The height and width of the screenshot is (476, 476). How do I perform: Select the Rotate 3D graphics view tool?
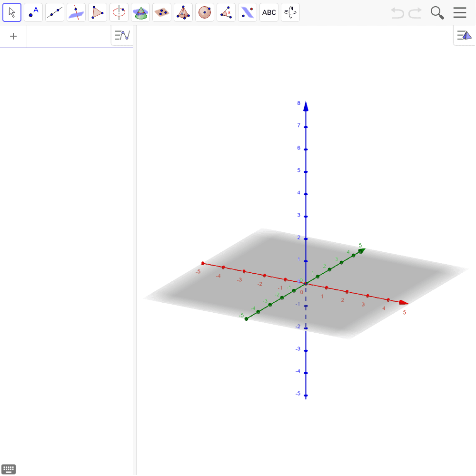pos(290,12)
